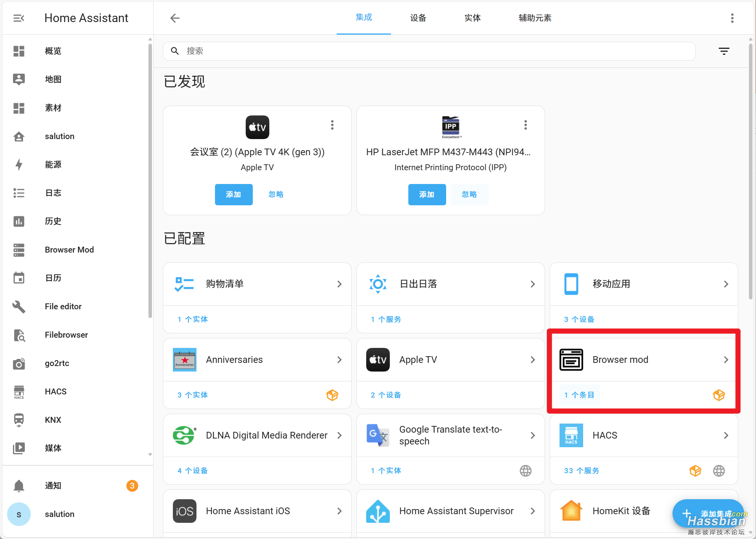The width and height of the screenshot is (756, 539).
Task: Open 1 个实体 link under Google Translate
Action: [x=386, y=471]
